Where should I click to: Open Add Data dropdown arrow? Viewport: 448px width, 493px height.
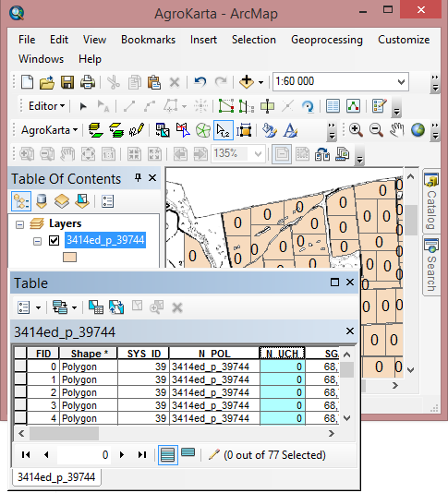tap(261, 82)
